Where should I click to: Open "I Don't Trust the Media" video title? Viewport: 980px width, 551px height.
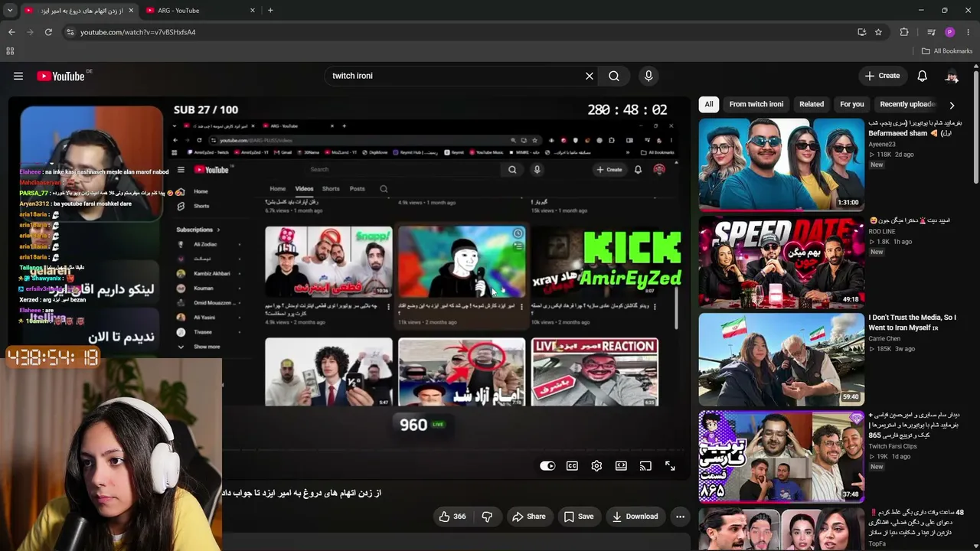coord(912,322)
